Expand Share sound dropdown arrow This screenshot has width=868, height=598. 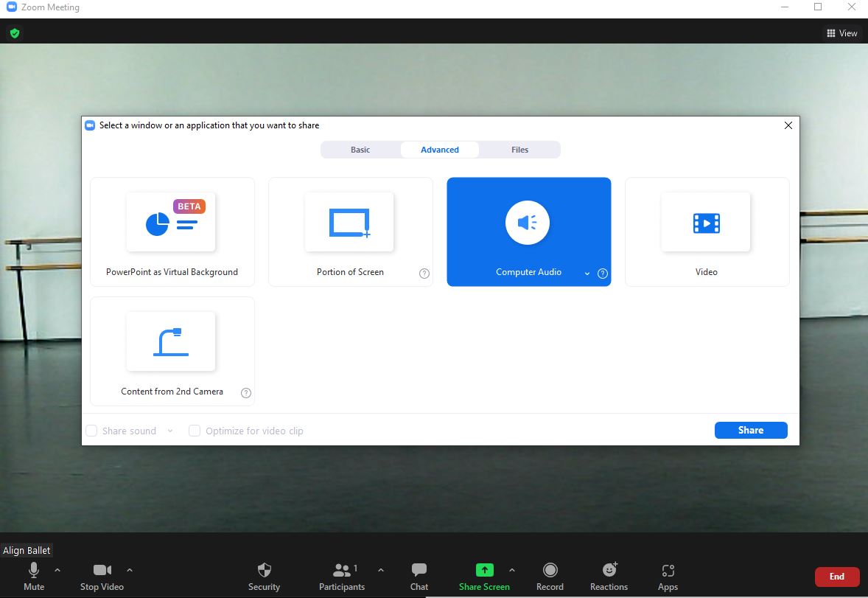pos(170,431)
